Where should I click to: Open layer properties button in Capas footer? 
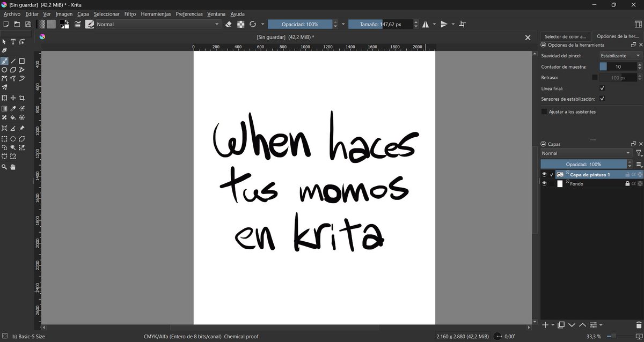[593, 325]
